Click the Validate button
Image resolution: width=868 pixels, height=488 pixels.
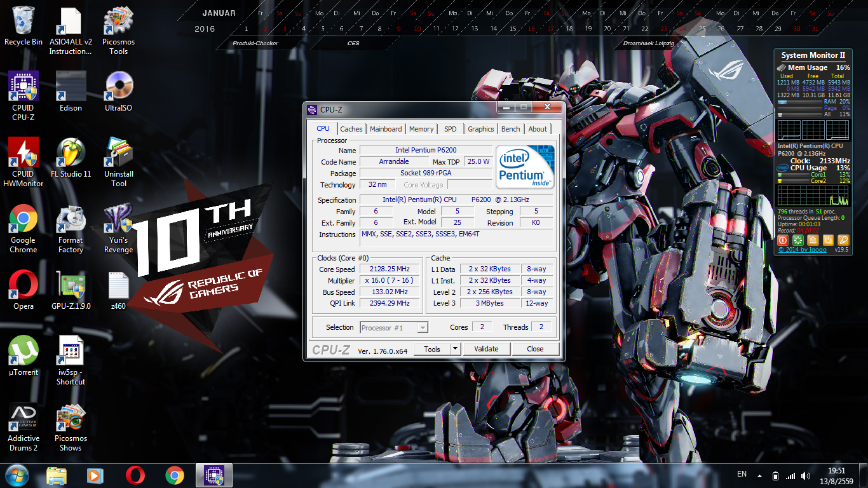pyautogui.click(x=486, y=349)
